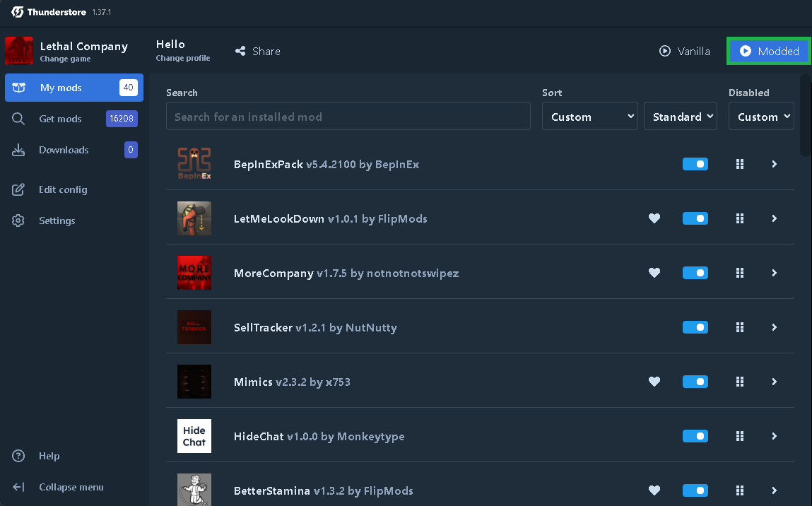Click the Mimics mod icon
The height and width of the screenshot is (506, 812).
tap(194, 382)
